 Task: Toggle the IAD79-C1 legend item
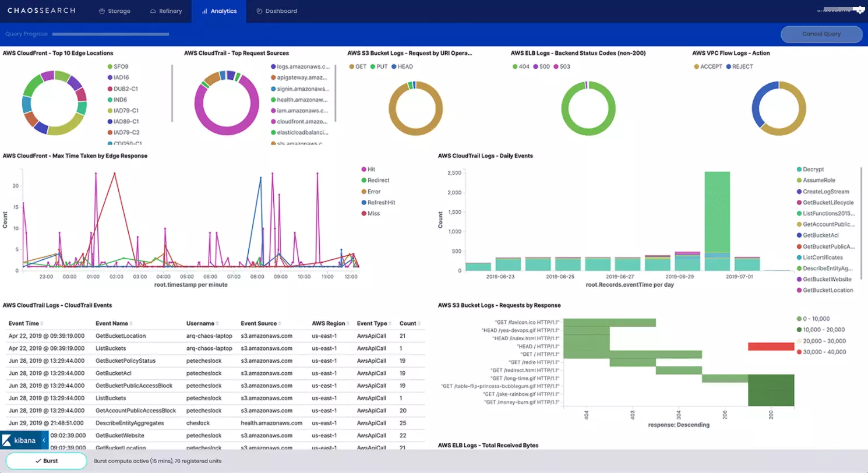coord(122,110)
